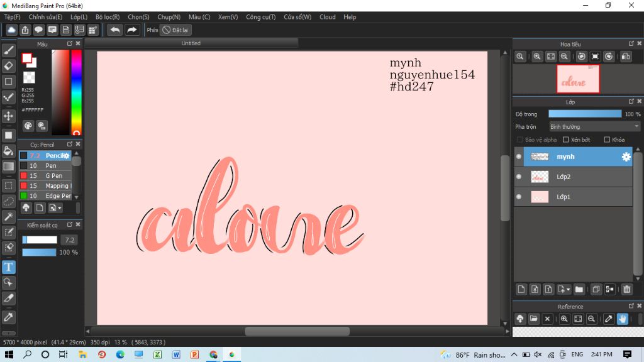The width and height of the screenshot is (644, 362).
Task: Create a new layer folder
Action: click(579, 289)
